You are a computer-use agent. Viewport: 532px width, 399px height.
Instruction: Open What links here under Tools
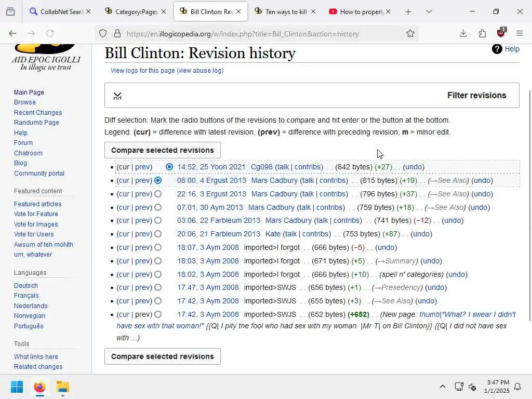[36, 357]
